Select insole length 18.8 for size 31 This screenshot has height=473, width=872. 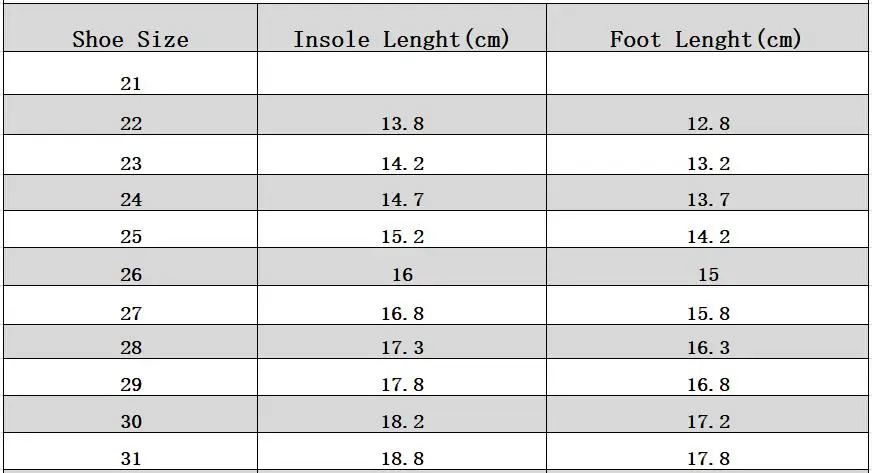tap(402, 459)
